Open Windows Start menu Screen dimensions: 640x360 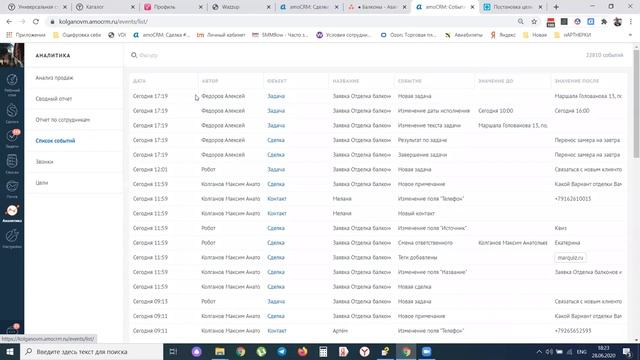pos(10,351)
